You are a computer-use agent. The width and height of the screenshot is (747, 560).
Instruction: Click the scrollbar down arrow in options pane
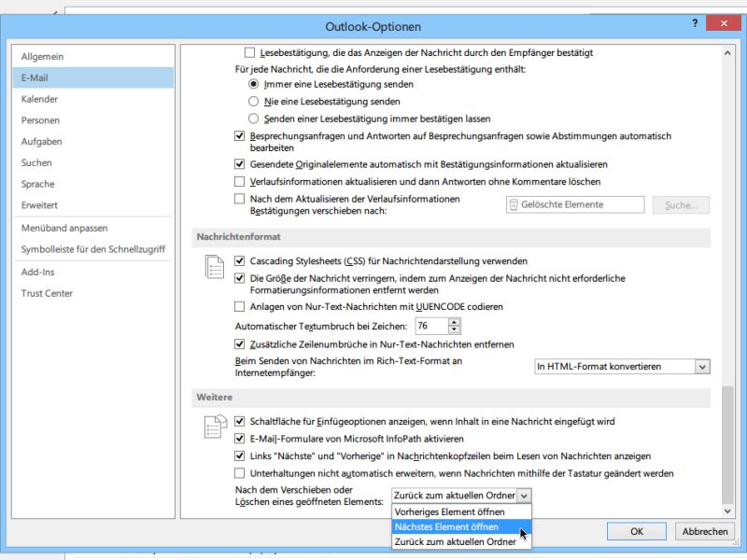[727, 511]
